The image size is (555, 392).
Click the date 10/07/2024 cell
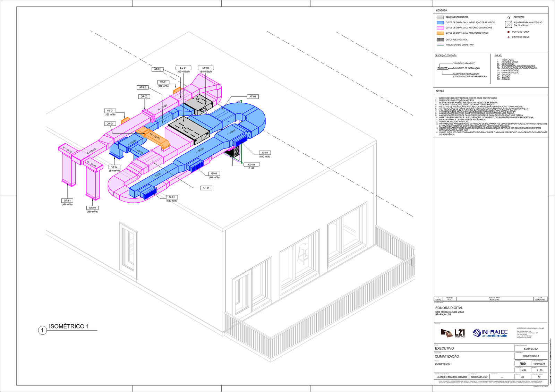tap(539, 364)
